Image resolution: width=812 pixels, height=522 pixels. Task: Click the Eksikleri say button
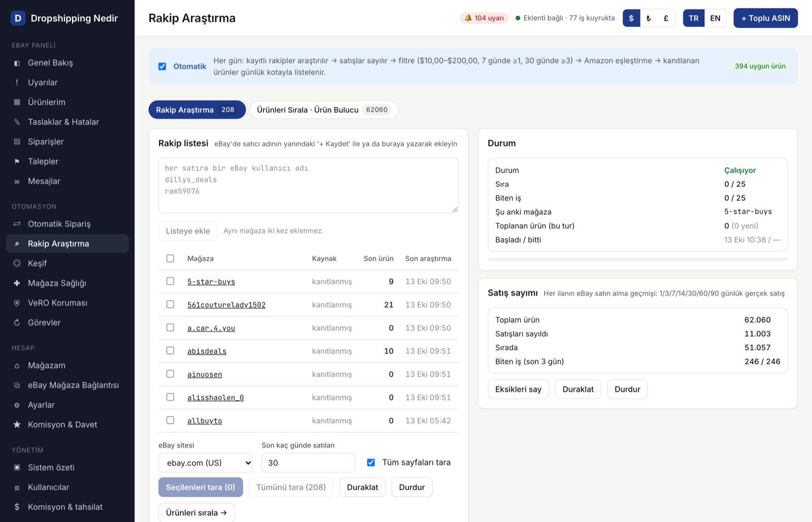tap(518, 389)
